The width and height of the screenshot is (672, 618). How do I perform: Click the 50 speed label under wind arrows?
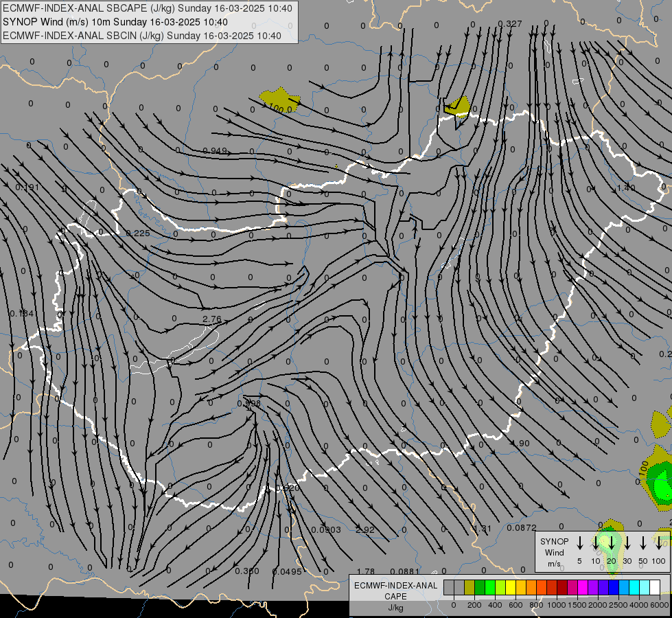click(643, 561)
